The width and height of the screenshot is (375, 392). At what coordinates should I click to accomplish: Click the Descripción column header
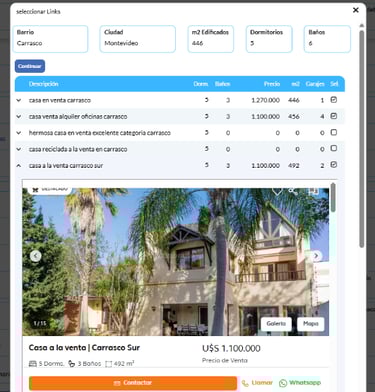44,84
